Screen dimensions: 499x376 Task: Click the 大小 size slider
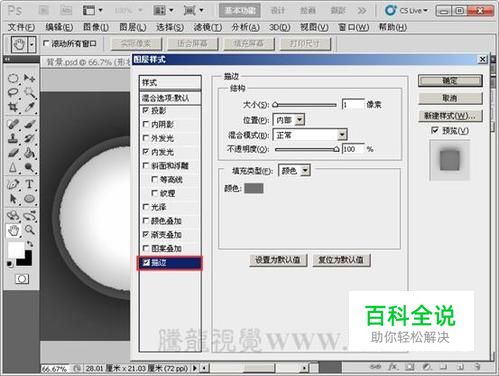point(305,105)
